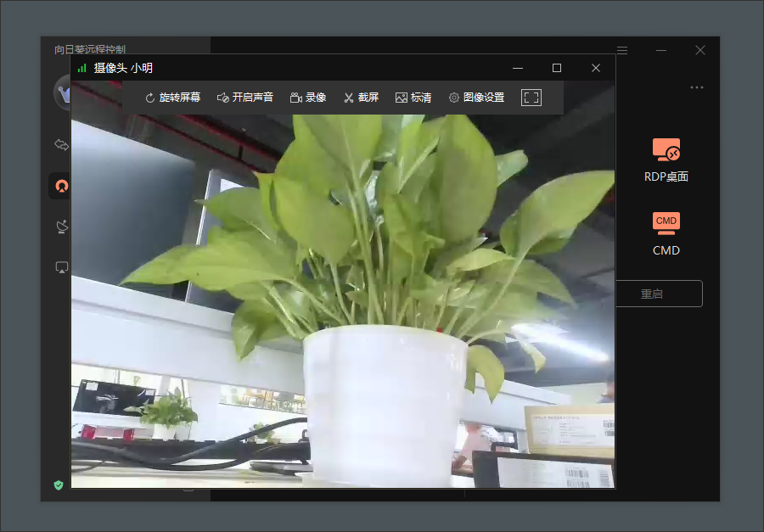Select the double-arrow remote assist sidebar icon
Screen dimensions: 764x532
point(61,145)
